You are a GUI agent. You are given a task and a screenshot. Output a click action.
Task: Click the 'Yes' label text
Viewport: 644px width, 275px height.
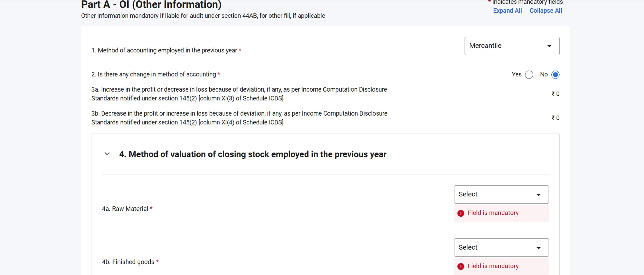[x=516, y=75]
